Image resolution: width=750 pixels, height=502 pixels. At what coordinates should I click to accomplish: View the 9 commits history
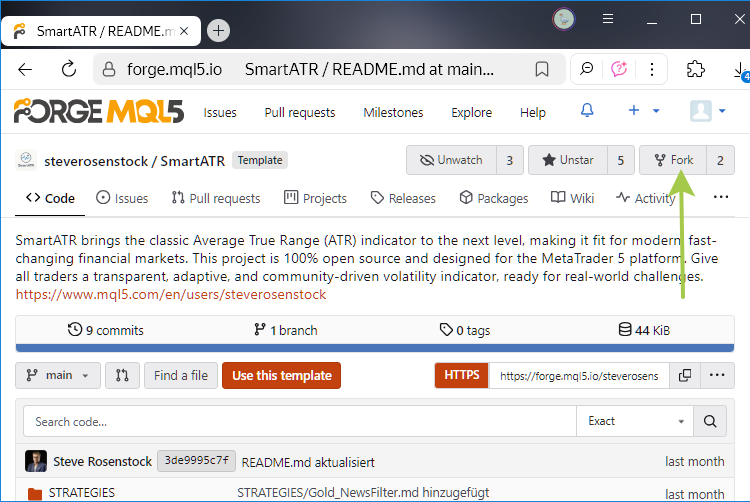(x=105, y=330)
